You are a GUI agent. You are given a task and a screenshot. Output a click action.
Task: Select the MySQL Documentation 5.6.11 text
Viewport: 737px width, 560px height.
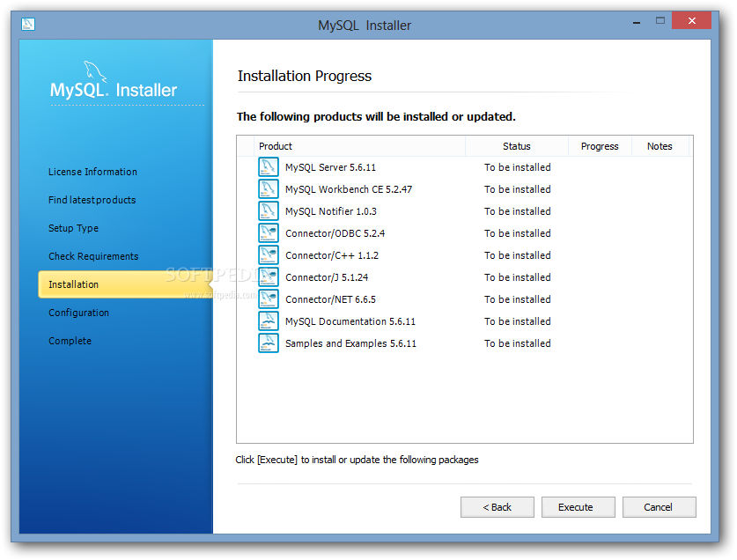(350, 321)
